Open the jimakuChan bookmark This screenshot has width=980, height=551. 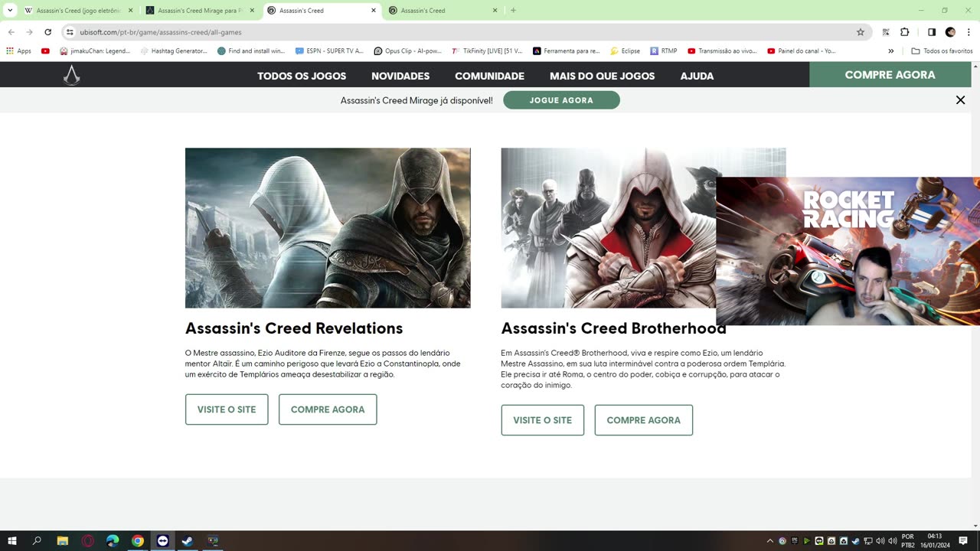point(95,51)
